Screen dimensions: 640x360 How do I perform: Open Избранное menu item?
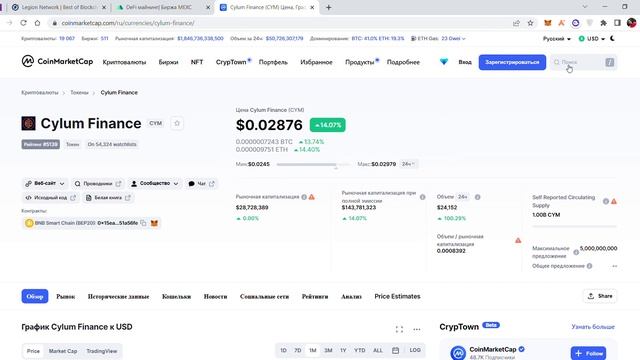[x=316, y=62]
